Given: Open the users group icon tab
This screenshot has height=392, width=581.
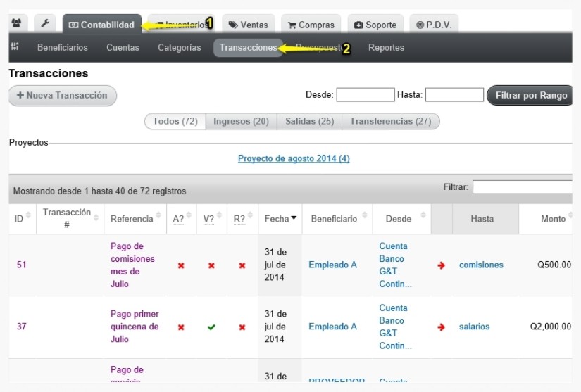Looking at the screenshot, I should coord(16,24).
